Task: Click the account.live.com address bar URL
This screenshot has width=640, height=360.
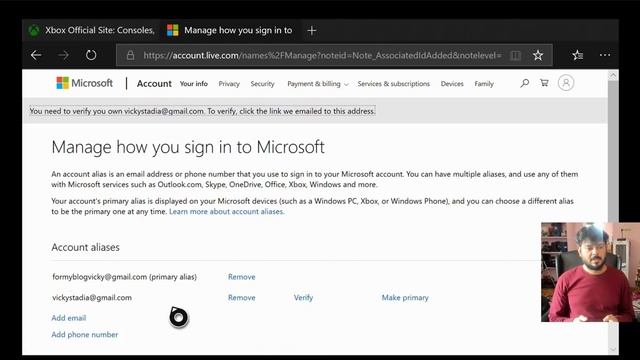Action: click(x=322, y=55)
